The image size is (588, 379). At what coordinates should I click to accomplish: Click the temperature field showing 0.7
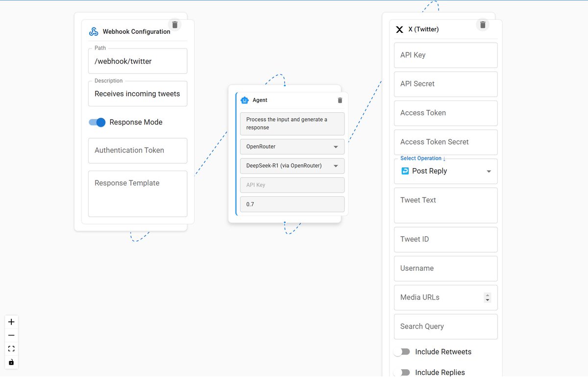[x=292, y=204]
